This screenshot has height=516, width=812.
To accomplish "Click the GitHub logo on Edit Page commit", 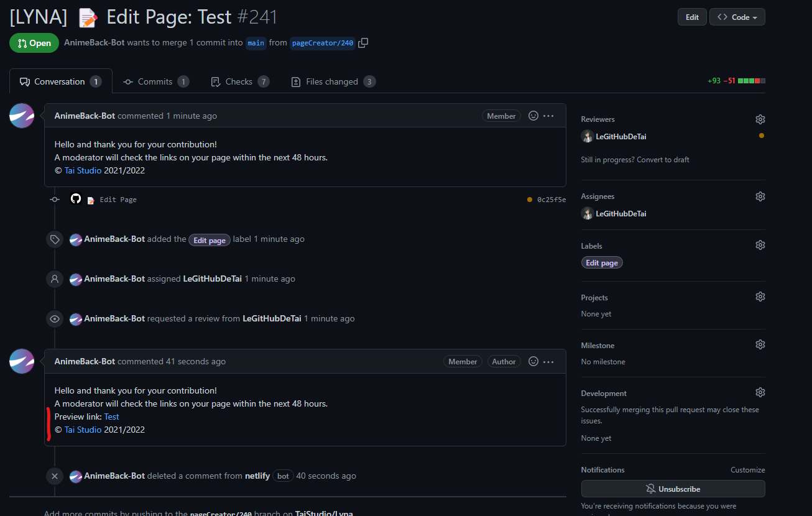I will [x=76, y=199].
